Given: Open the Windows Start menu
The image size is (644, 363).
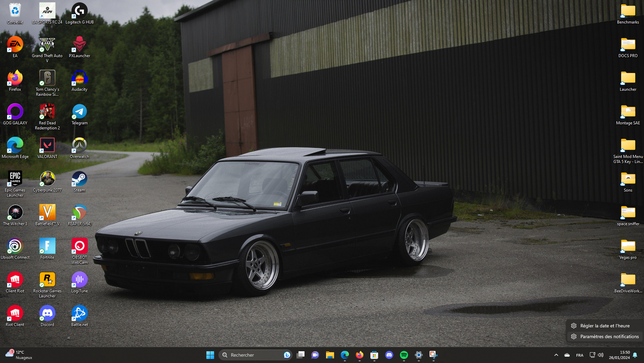Looking at the screenshot, I should [x=210, y=355].
